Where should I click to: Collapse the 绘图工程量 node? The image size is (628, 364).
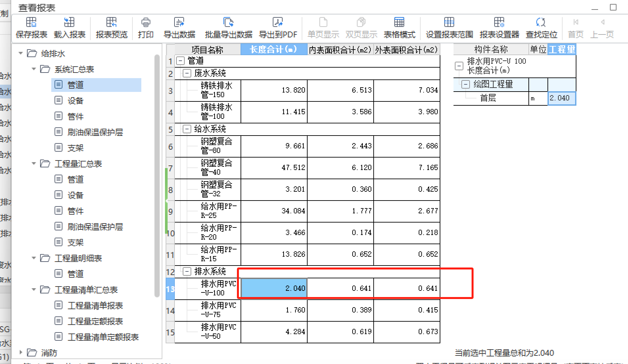(465, 84)
